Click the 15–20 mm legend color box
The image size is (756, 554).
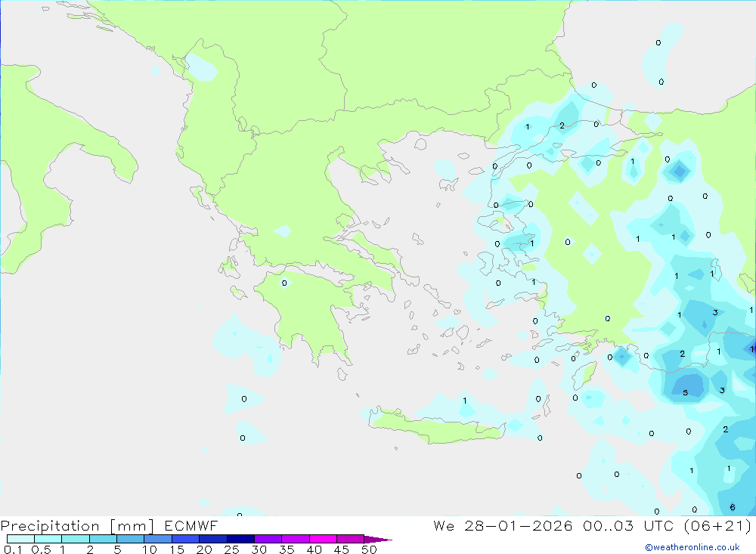click(186, 539)
